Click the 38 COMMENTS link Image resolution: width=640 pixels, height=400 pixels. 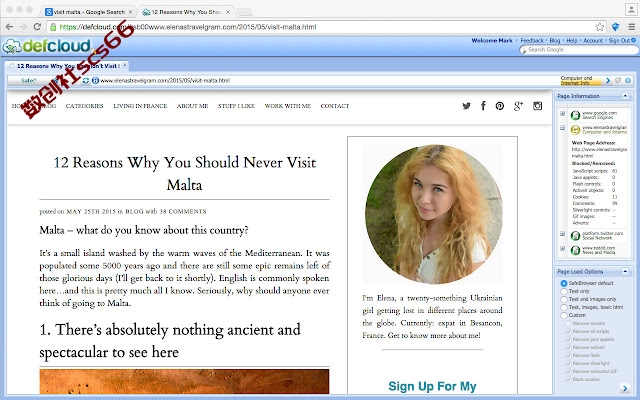click(182, 211)
